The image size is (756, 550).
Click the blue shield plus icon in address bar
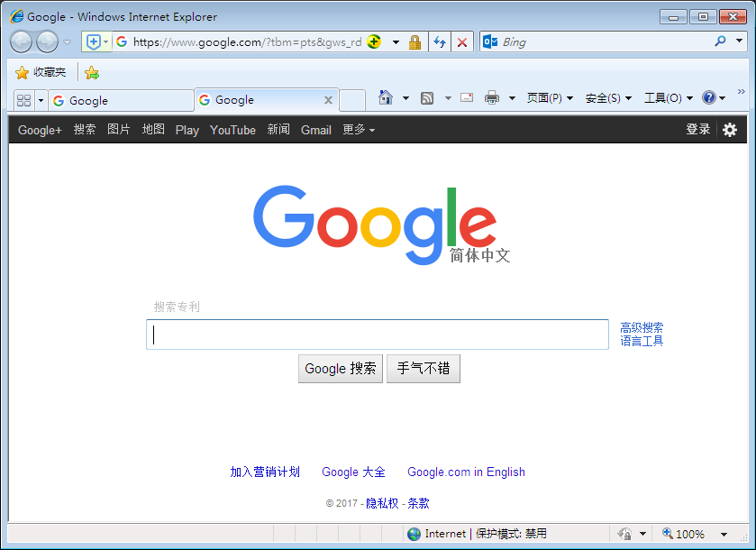coord(93,42)
